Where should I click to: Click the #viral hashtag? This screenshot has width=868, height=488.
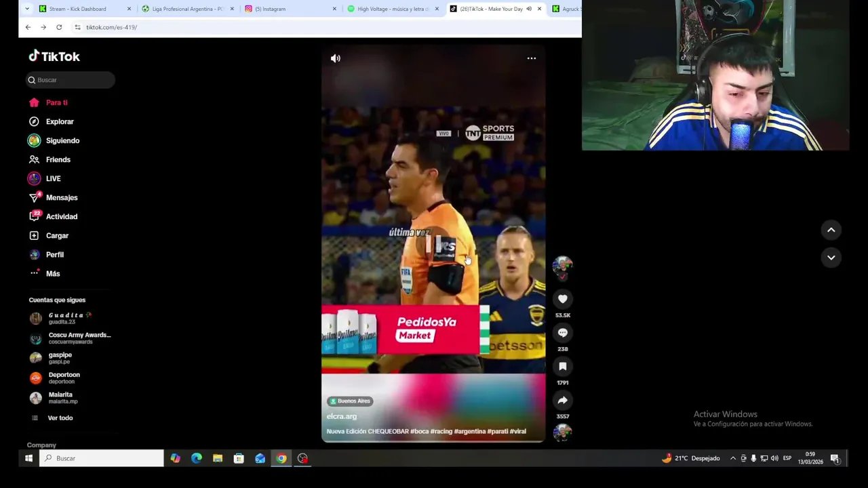pos(517,432)
